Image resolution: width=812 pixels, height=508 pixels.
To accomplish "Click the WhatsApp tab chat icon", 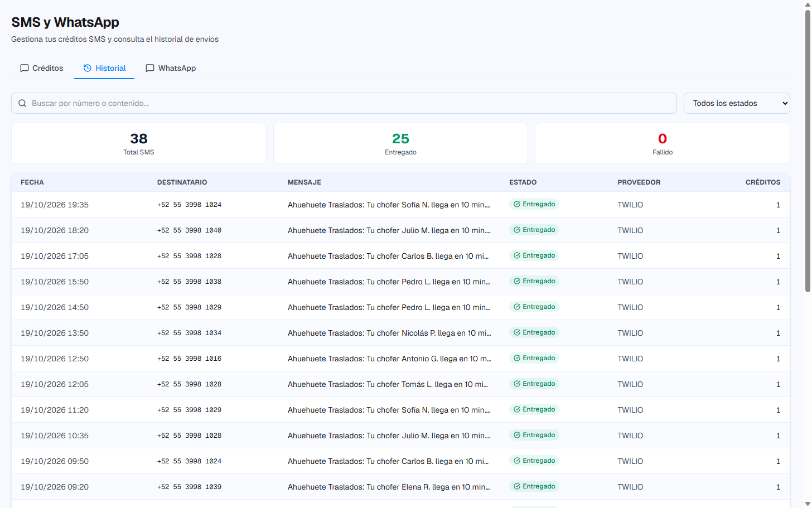I will click(150, 68).
